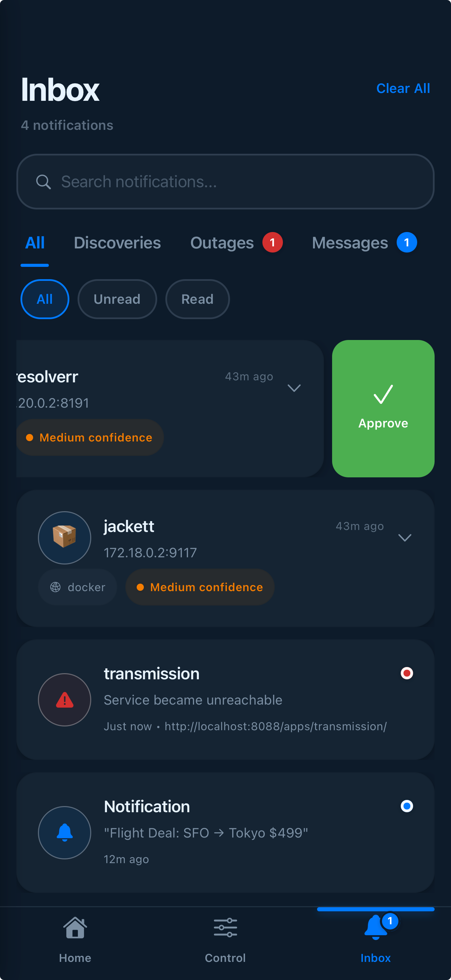
Task: Tap the docker globe icon on jackett card
Action: coord(55,587)
